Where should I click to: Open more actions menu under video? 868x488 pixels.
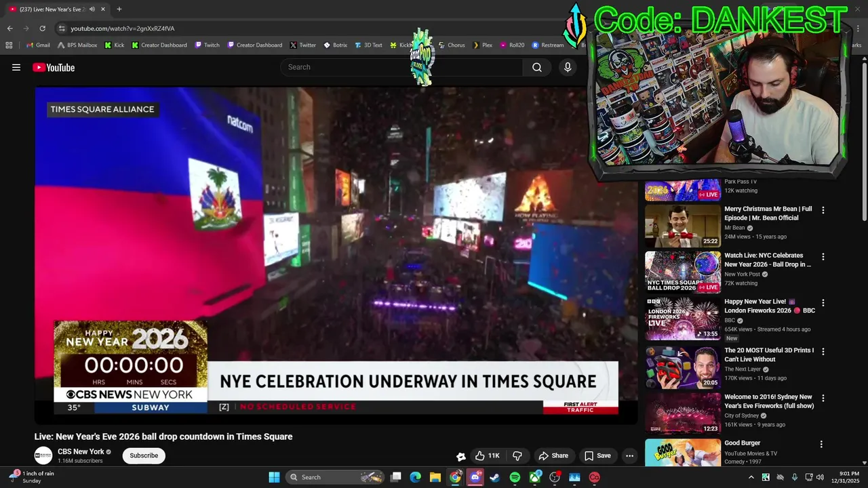pyautogui.click(x=629, y=455)
